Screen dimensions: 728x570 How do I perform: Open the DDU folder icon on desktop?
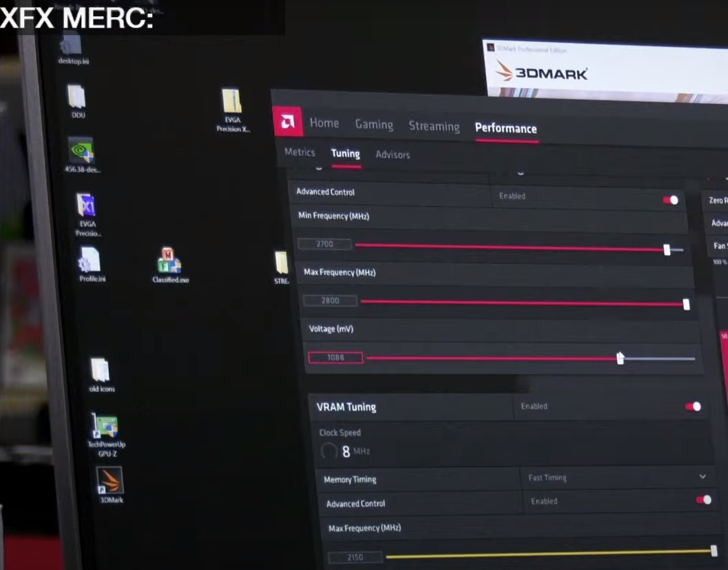point(76,101)
